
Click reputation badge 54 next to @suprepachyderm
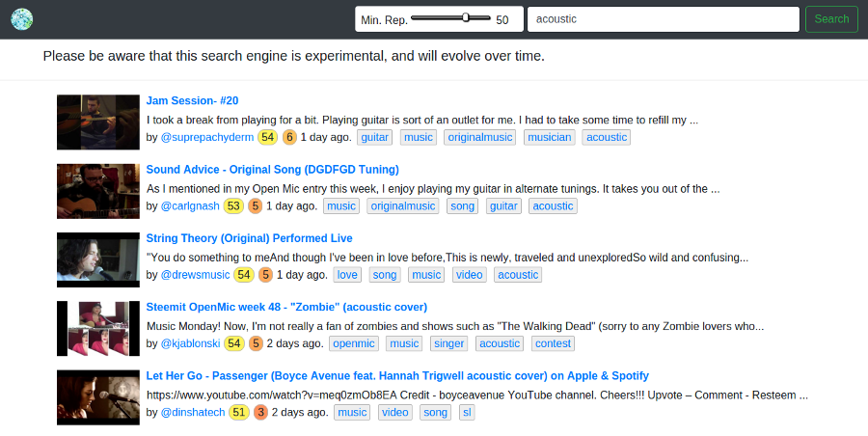[x=267, y=137]
